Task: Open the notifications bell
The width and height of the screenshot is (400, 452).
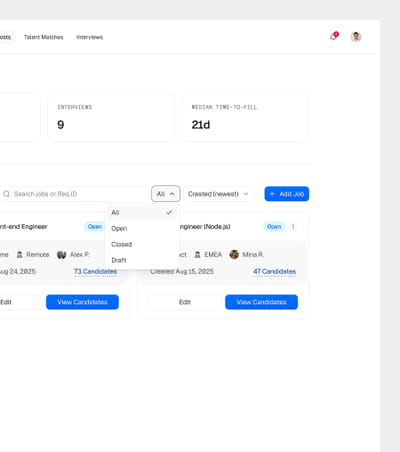Action: click(333, 37)
